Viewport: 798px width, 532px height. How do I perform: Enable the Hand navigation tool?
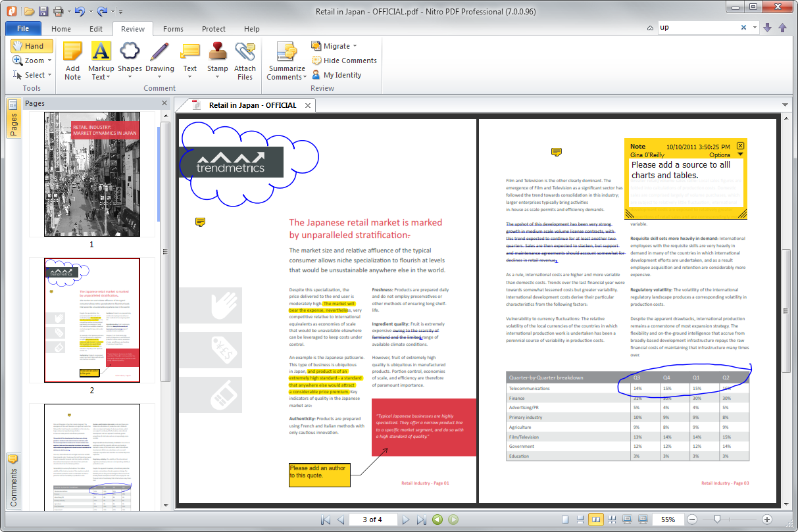[x=31, y=45]
